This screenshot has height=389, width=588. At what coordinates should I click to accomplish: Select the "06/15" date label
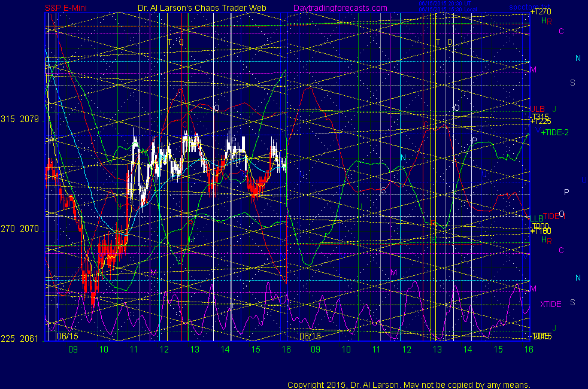tap(68, 336)
